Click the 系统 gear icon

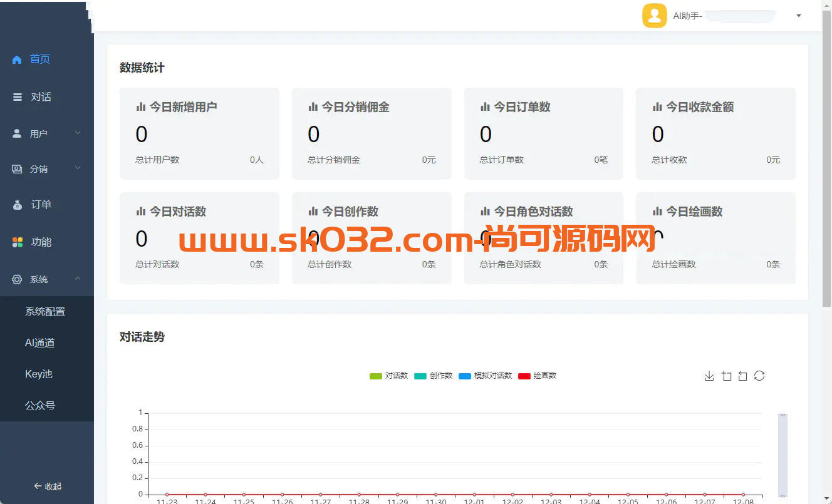17,279
